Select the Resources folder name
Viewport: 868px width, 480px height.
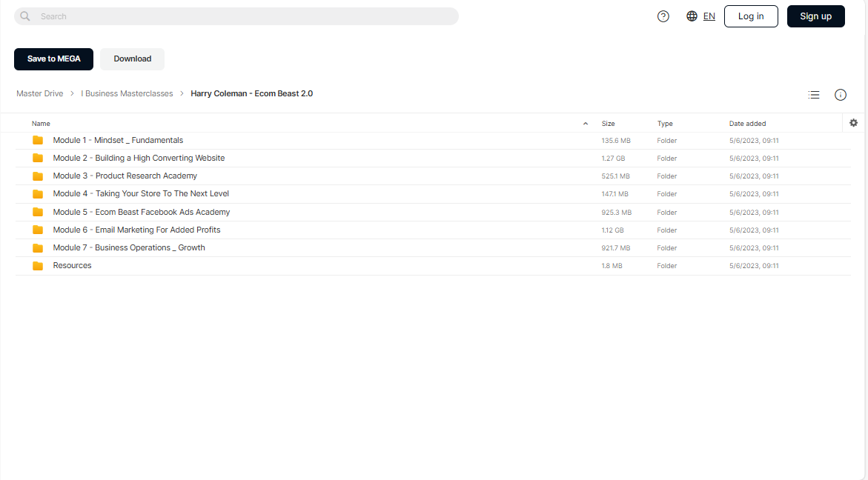[x=72, y=265]
